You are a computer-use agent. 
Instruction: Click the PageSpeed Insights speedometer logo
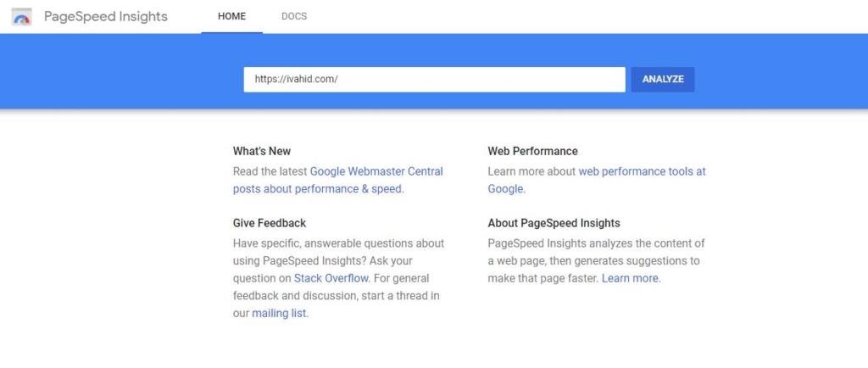21,17
